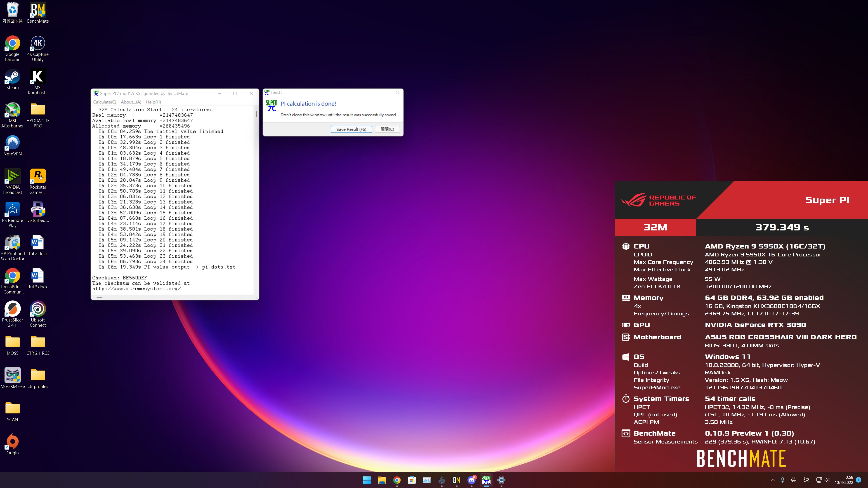Open the Disturbed desktop icon
868x488 pixels.
[x=38, y=212]
